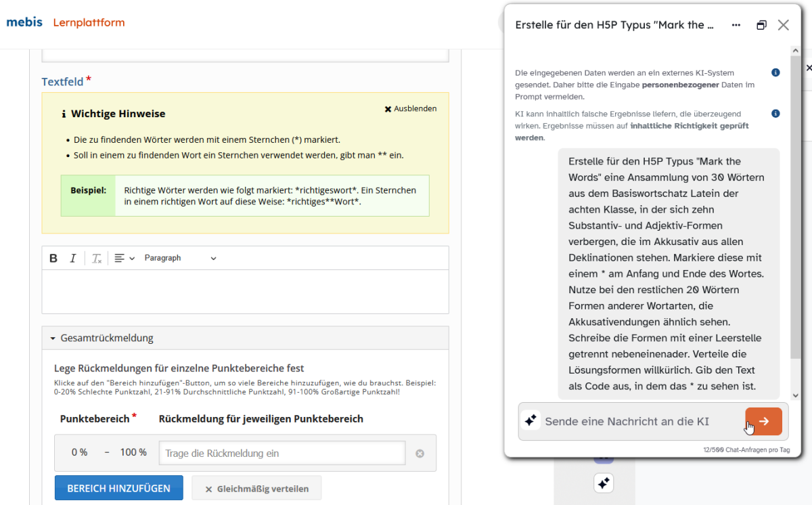Open the text alignment dropdown
812x505 pixels.
(124, 258)
